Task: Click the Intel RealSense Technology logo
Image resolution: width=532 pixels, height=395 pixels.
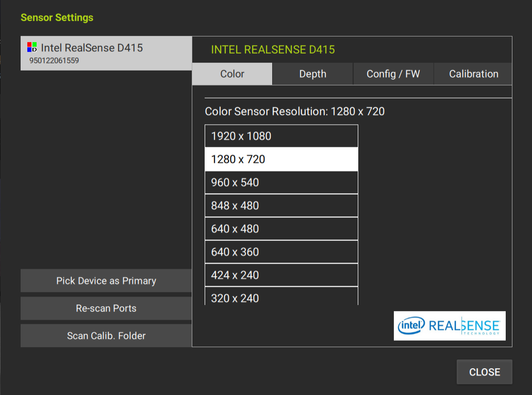Action: [x=450, y=326]
